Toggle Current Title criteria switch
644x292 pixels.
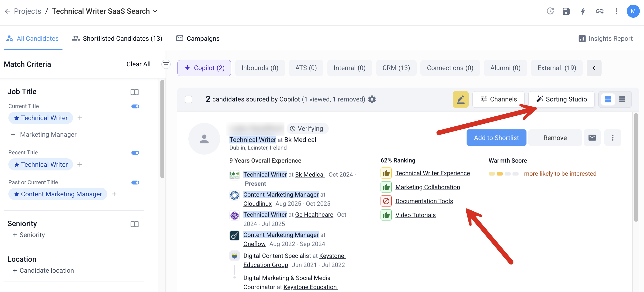click(x=135, y=107)
